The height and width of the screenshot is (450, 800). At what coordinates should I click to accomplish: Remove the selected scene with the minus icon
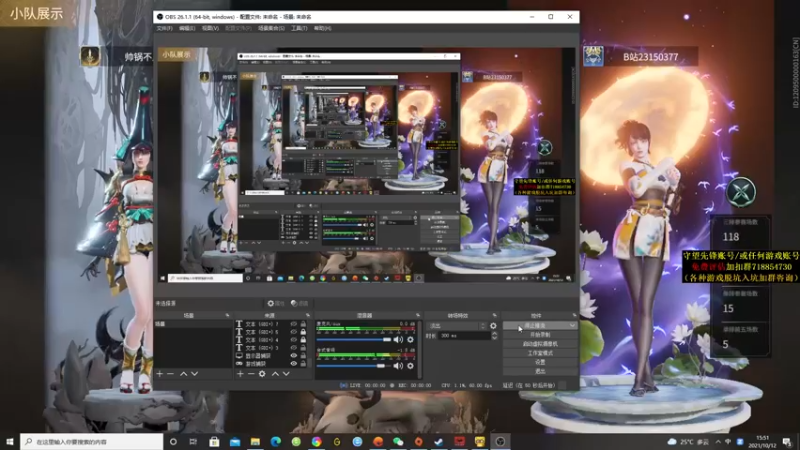click(x=170, y=374)
